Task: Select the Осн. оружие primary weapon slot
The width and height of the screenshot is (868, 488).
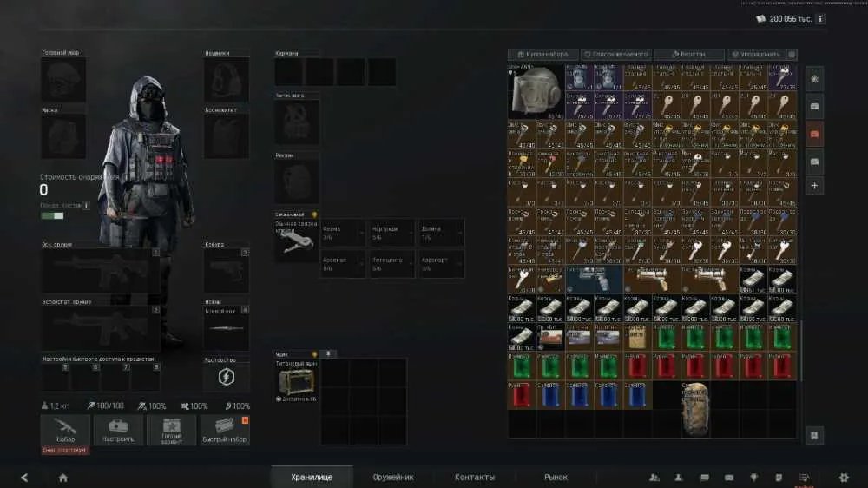Action: (100, 270)
